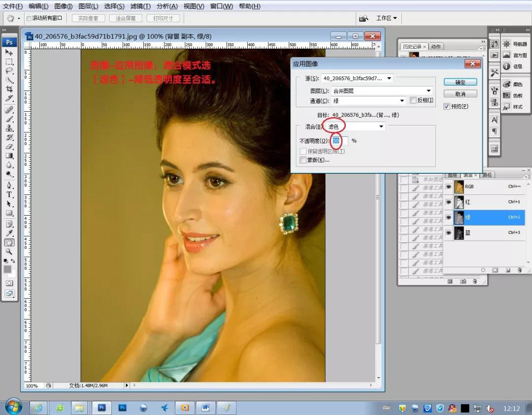The width and height of the screenshot is (532, 415).
Task: Click the Cancel (取消) button
Action: [x=460, y=94]
